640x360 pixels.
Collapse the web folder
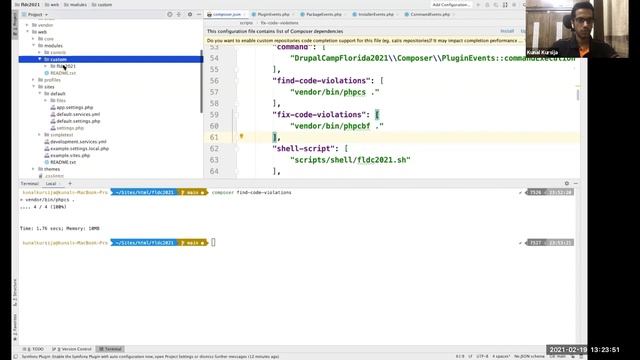(27, 32)
